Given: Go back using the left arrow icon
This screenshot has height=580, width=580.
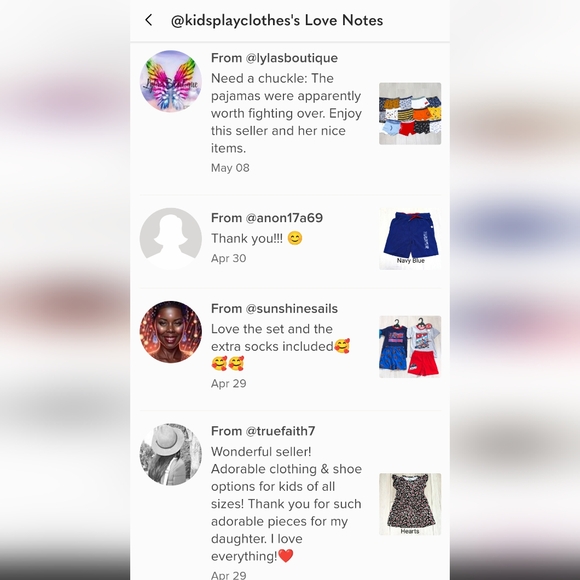Looking at the screenshot, I should 149,20.
